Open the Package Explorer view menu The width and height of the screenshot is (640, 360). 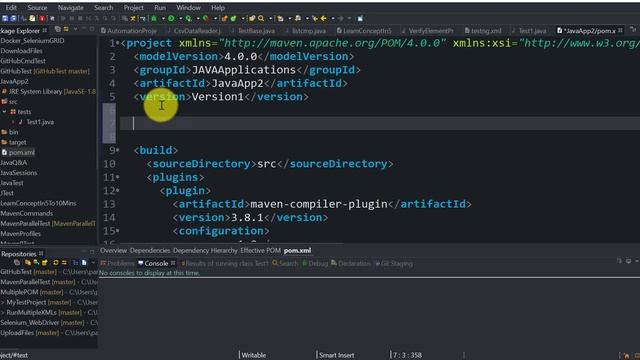coord(76,29)
